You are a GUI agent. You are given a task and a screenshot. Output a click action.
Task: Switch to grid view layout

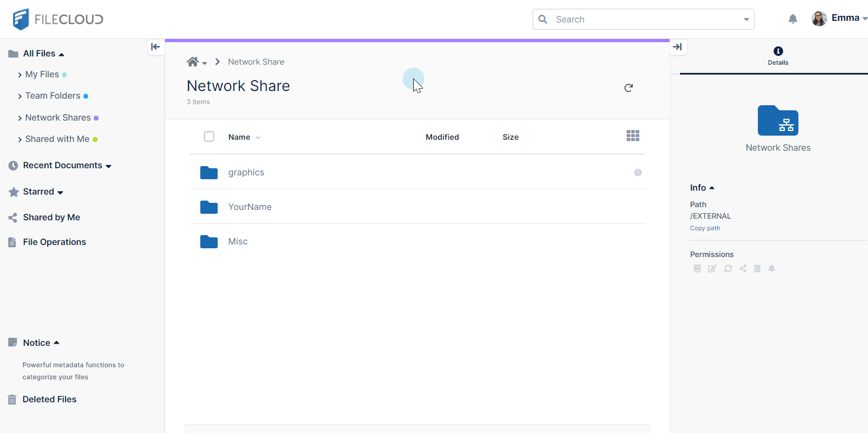(633, 136)
